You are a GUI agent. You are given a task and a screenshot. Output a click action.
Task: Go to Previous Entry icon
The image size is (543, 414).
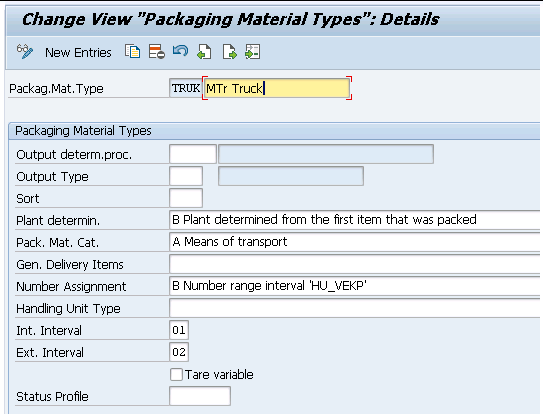(x=204, y=52)
